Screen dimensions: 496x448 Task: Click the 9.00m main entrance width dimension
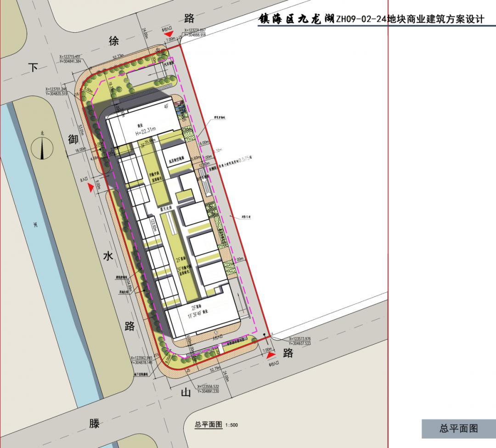point(98,184)
